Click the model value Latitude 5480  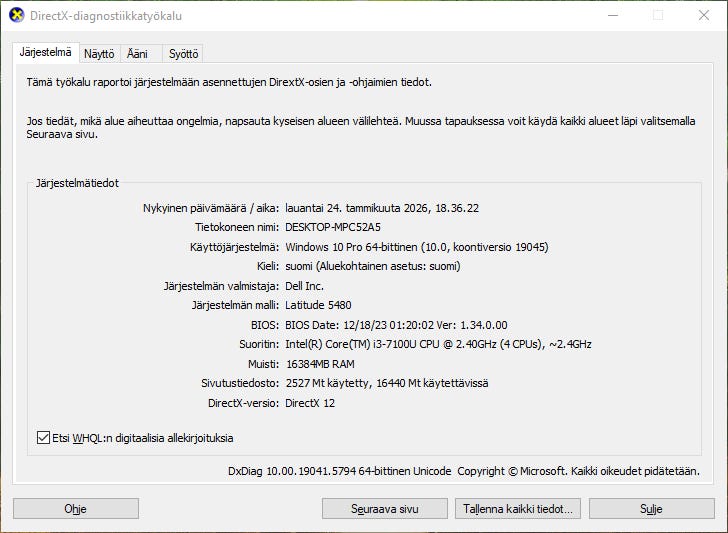pyautogui.click(x=318, y=305)
